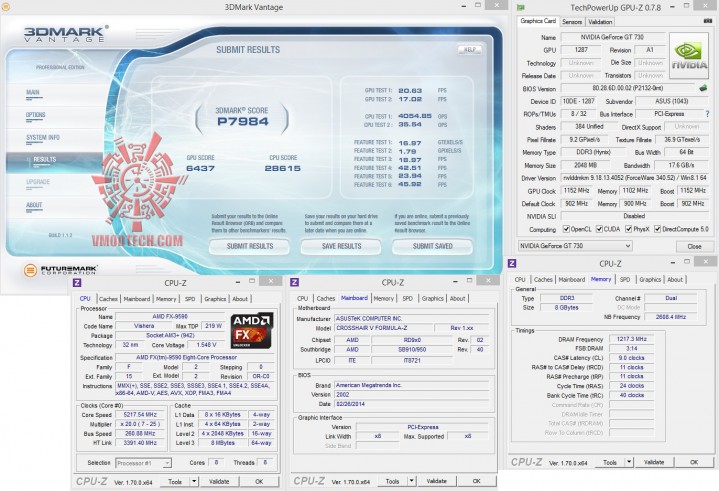Click the NB Frequency 2608.4 MHz value
Viewport: 719px width, 491px height.
[x=670, y=317]
